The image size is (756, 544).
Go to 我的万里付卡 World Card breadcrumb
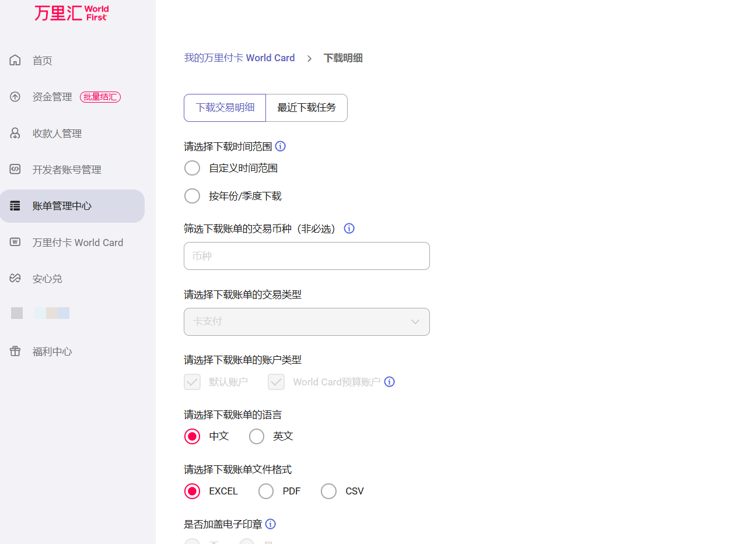[240, 58]
